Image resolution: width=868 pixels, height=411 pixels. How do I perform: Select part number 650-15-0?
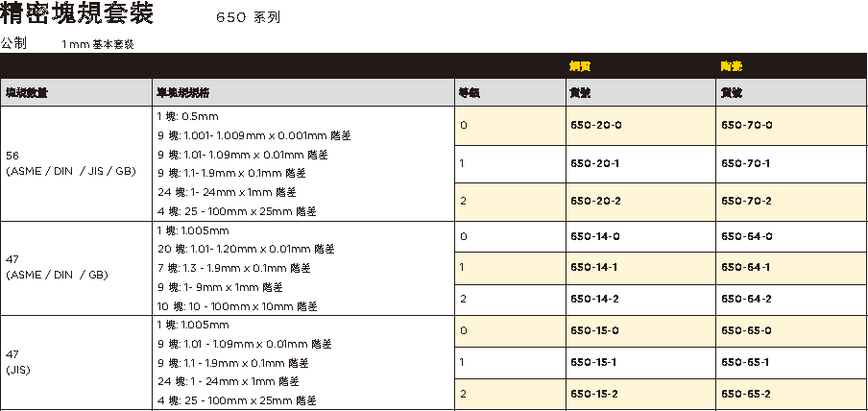594,330
